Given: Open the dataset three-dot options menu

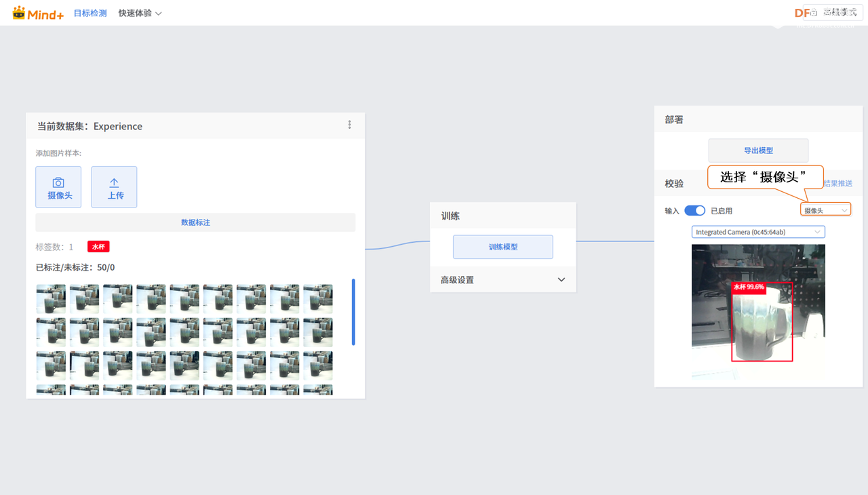Looking at the screenshot, I should pyautogui.click(x=349, y=124).
